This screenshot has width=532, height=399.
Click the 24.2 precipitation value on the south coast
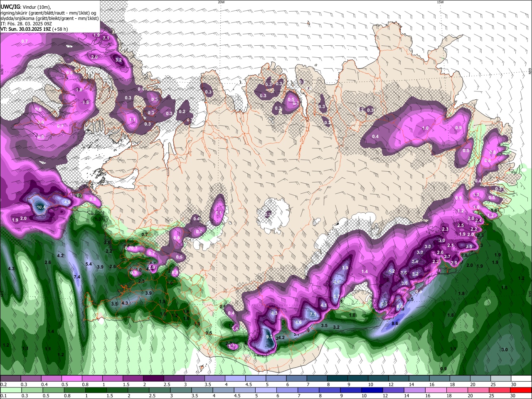280,338
